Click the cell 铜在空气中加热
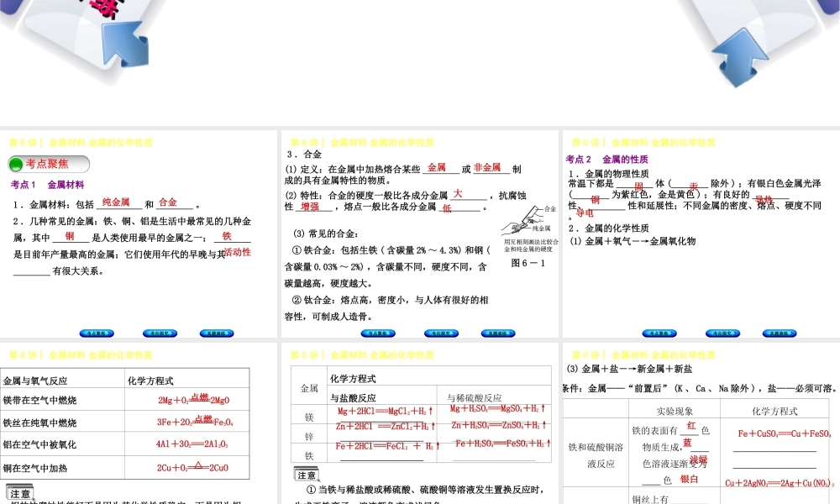The image size is (840, 504). tap(34, 468)
